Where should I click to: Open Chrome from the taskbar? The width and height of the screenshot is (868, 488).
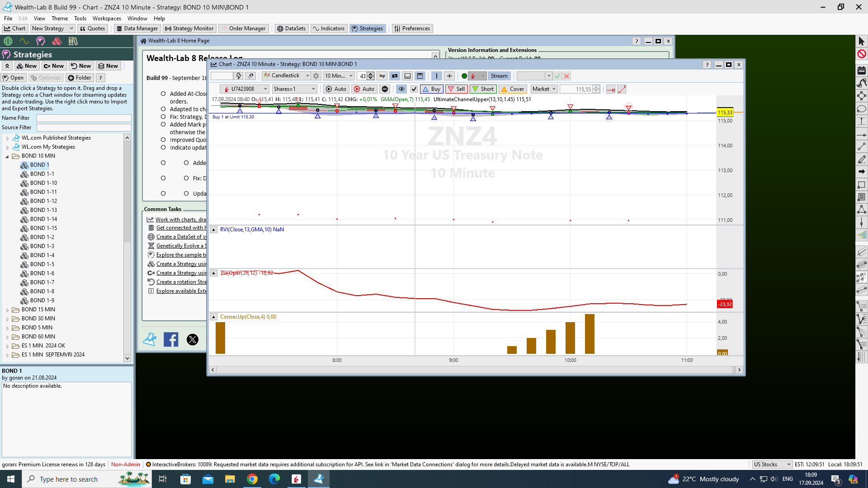click(252, 479)
